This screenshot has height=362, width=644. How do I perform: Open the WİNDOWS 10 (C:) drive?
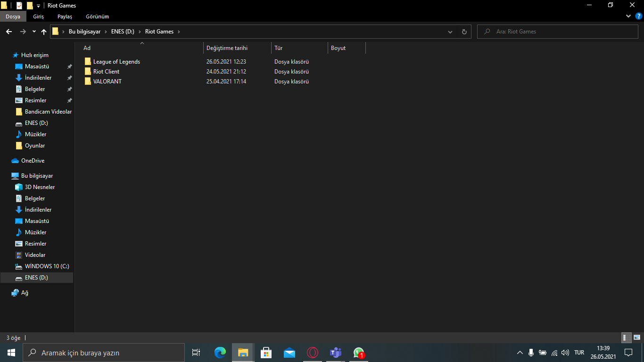[x=47, y=266]
